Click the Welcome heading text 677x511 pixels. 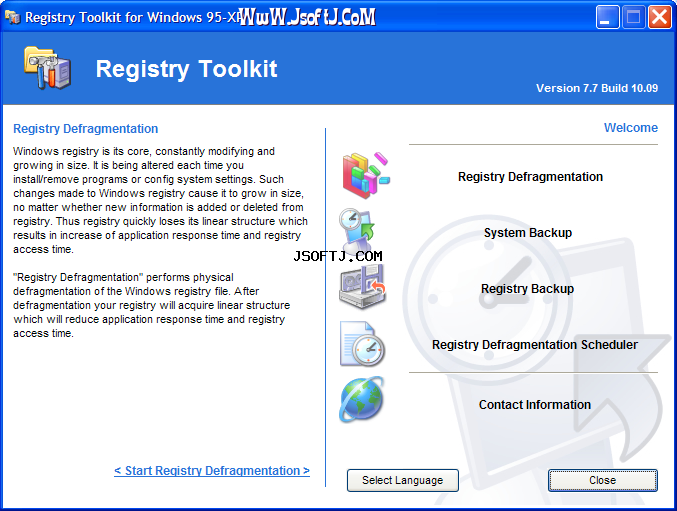(x=630, y=128)
